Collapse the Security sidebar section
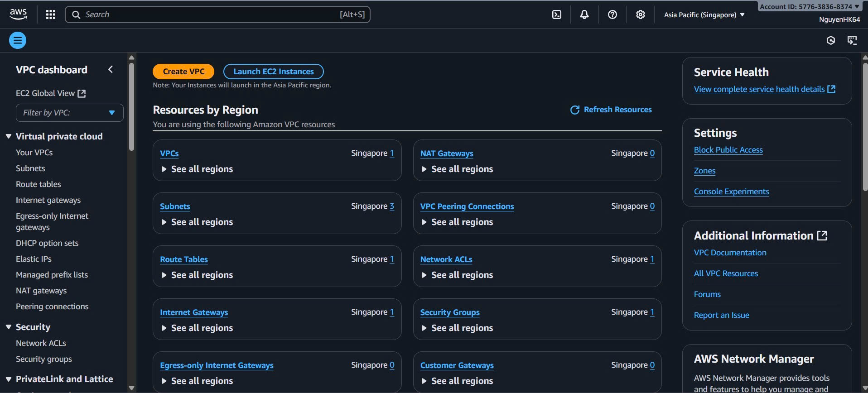868x393 pixels. click(x=9, y=327)
